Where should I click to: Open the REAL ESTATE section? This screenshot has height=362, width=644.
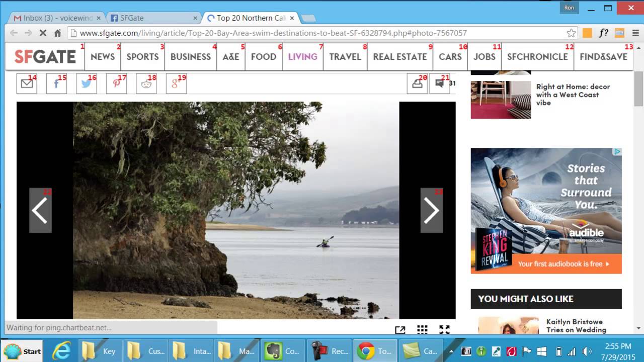coord(400,56)
